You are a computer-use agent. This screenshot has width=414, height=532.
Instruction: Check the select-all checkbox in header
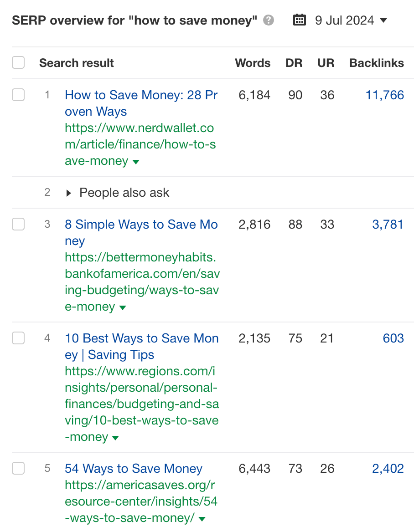[18, 62]
